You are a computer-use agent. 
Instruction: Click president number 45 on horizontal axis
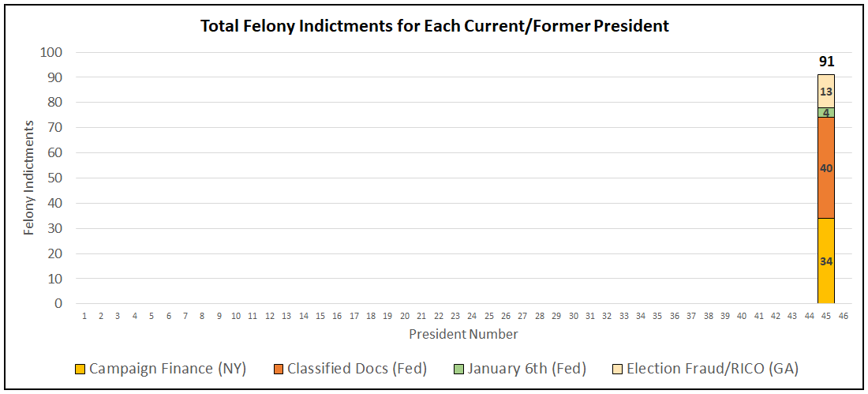[x=826, y=316]
